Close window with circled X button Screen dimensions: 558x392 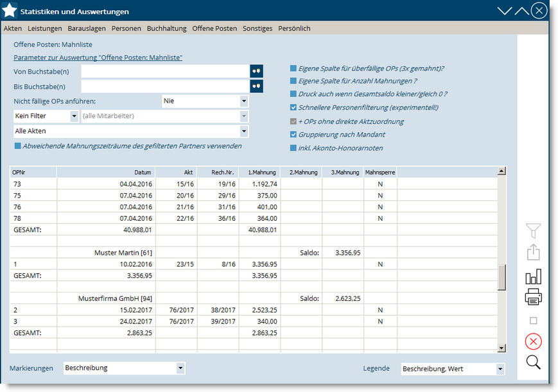[x=539, y=11]
